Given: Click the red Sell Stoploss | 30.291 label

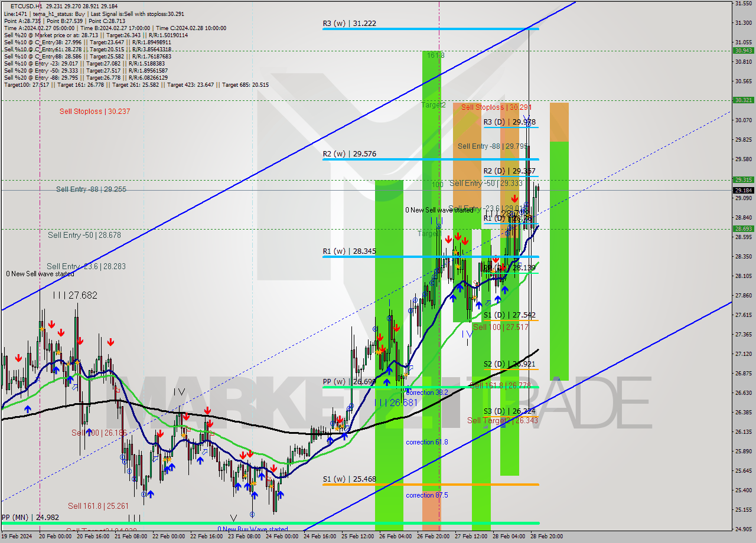Looking at the screenshot, I should (x=496, y=107).
